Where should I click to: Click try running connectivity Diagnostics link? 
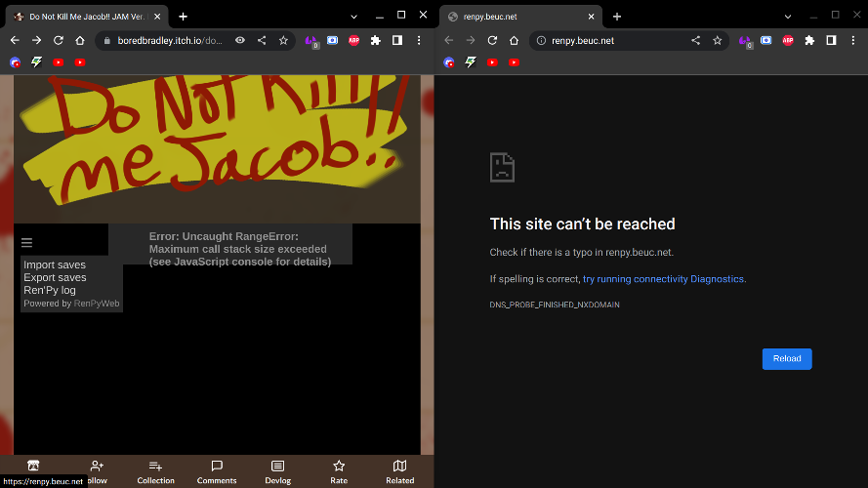click(663, 279)
